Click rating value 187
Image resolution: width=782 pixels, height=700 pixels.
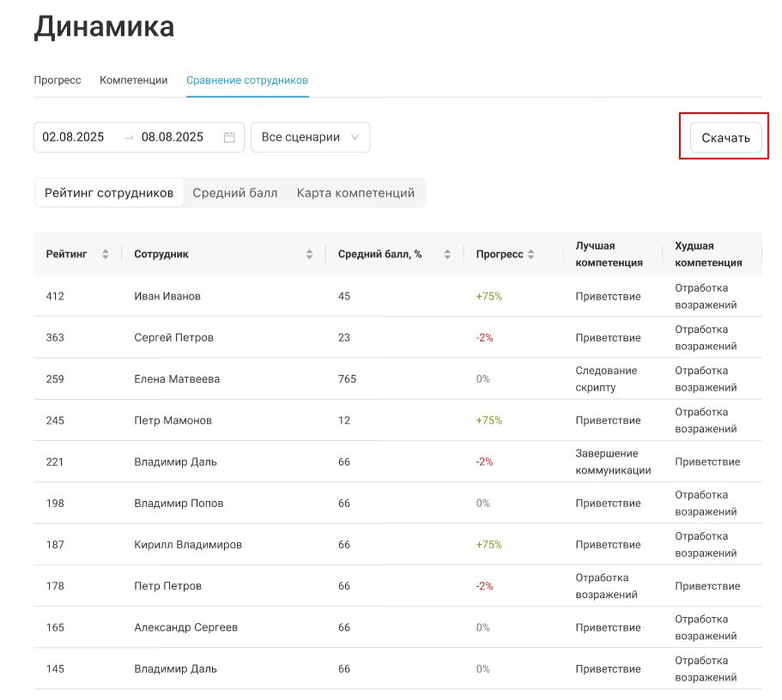click(55, 545)
